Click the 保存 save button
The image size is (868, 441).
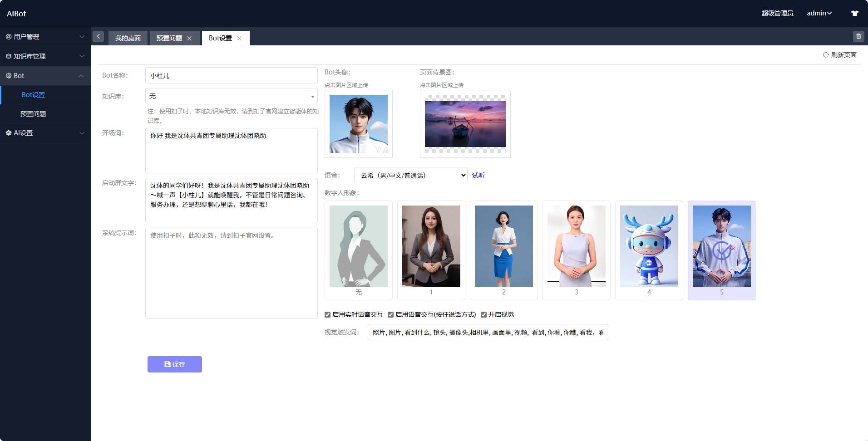click(x=174, y=364)
